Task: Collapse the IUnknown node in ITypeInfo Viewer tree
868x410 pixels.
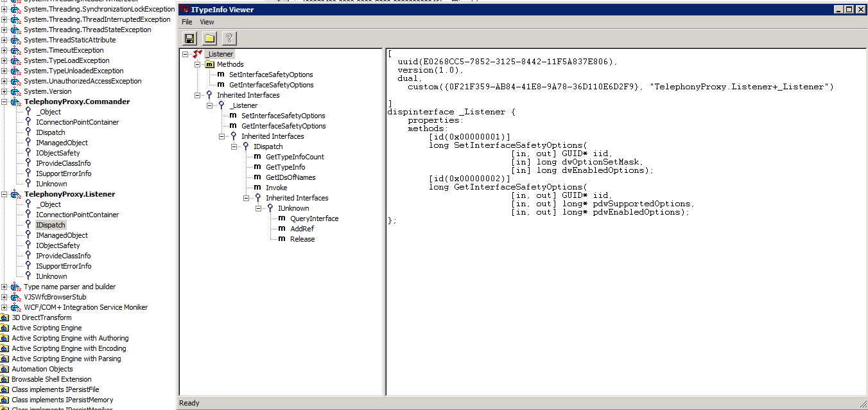Action: [259, 208]
